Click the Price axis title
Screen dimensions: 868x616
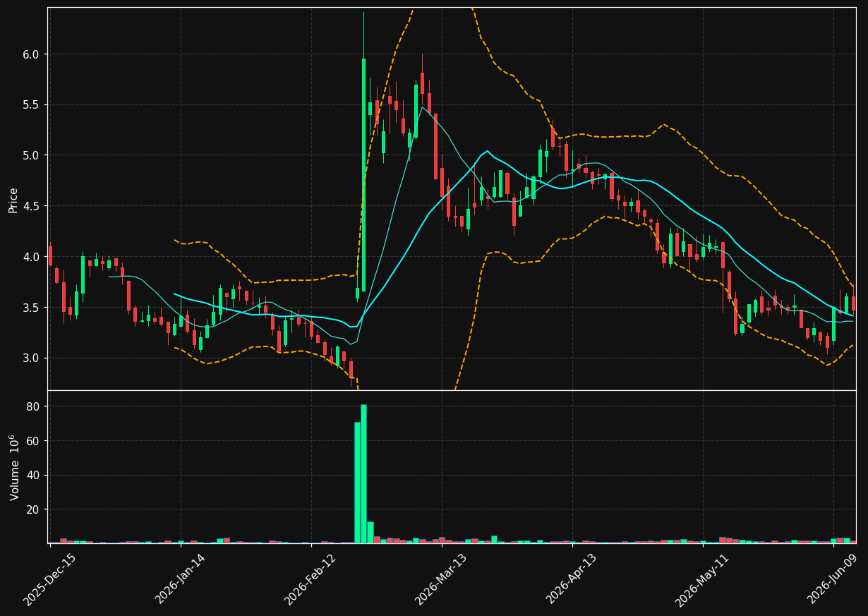[13, 200]
